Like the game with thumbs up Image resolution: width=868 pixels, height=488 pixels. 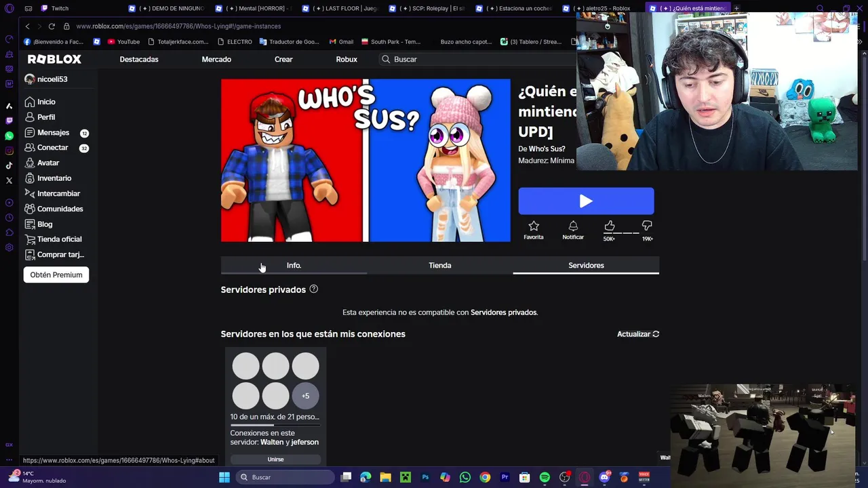pos(610,226)
